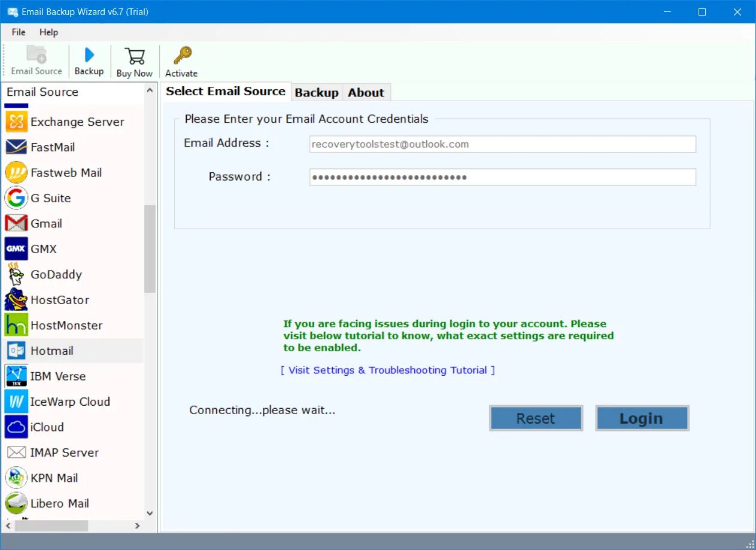Select the Exchange Server icon

click(x=16, y=121)
